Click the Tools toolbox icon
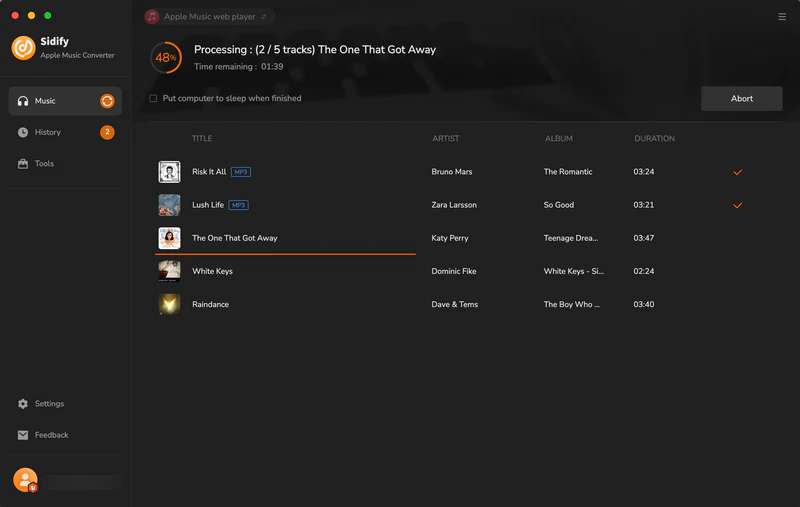Image resolution: width=800 pixels, height=507 pixels. coord(23,164)
